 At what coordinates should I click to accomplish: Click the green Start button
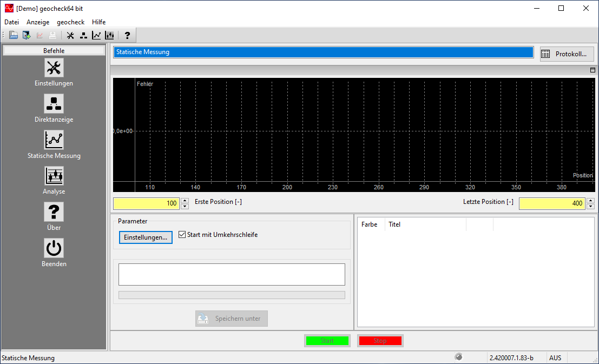point(327,341)
